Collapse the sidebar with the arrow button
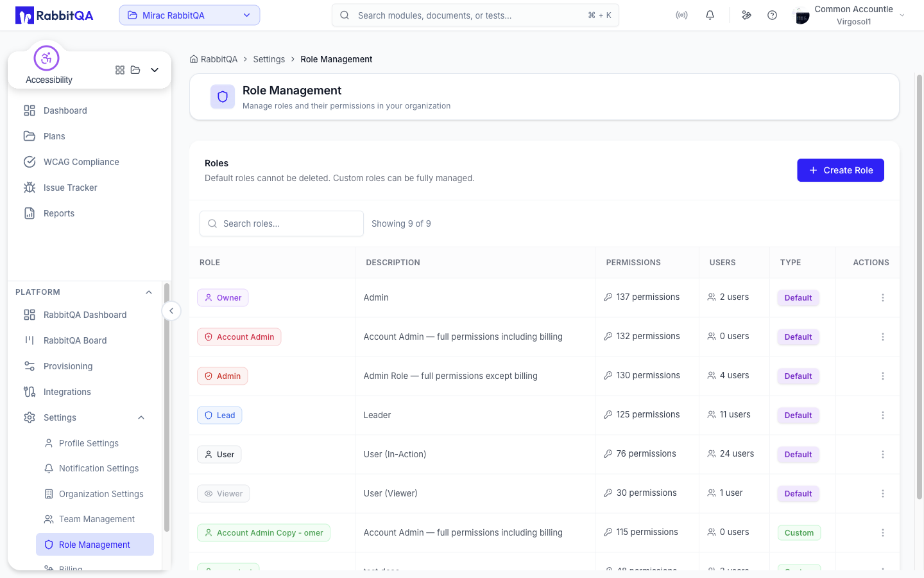The height and width of the screenshot is (578, 924). click(171, 311)
